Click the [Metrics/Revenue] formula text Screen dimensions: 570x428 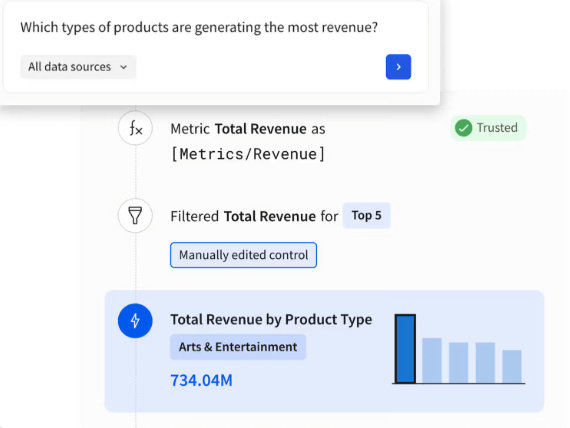[x=248, y=154]
